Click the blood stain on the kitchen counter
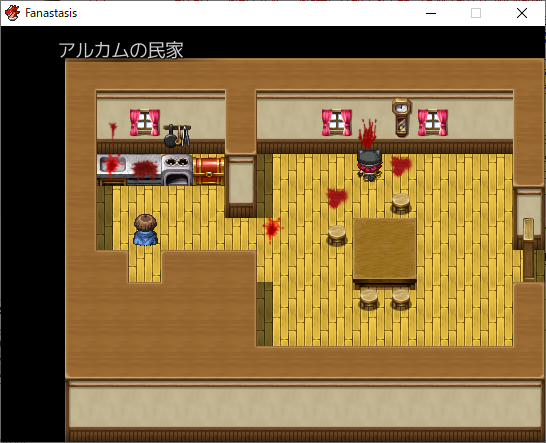Image resolution: width=546 pixels, height=443 pixels. tap(145, 170)
